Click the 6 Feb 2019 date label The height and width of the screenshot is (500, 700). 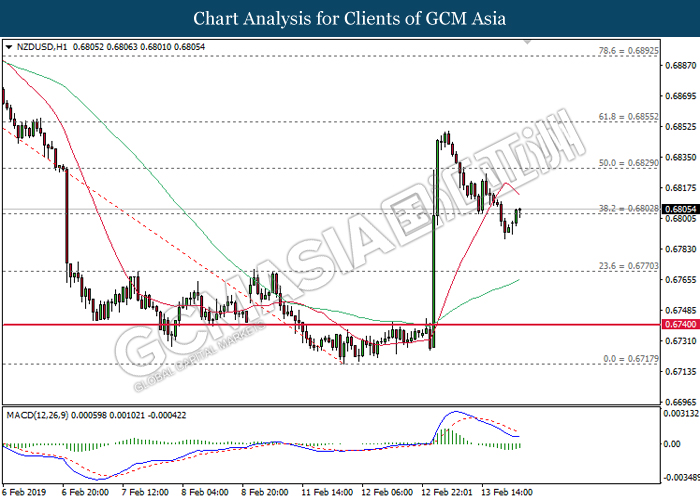coord(24,492)
